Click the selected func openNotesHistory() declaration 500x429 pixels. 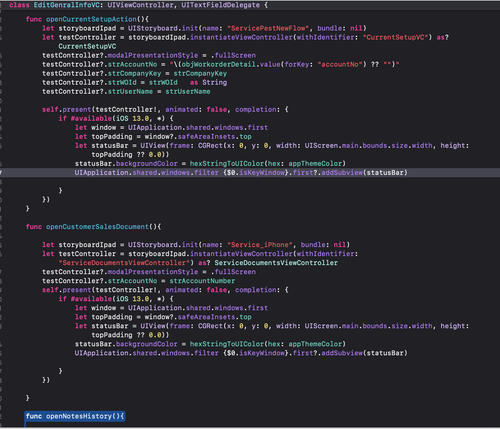(x=75, y=416)
